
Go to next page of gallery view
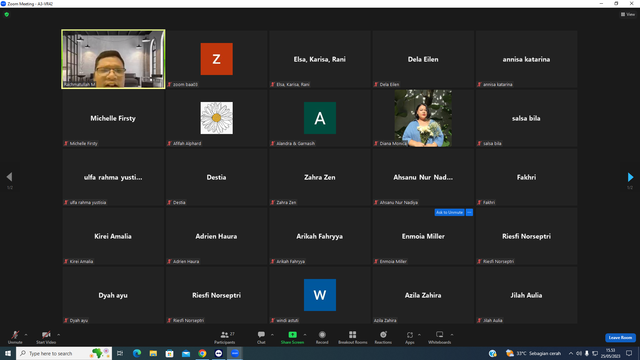coord(630,177)
